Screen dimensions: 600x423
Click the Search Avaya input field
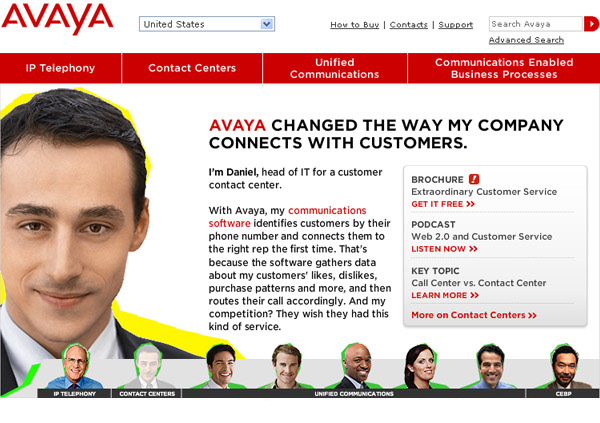click(x=536, y=24)
